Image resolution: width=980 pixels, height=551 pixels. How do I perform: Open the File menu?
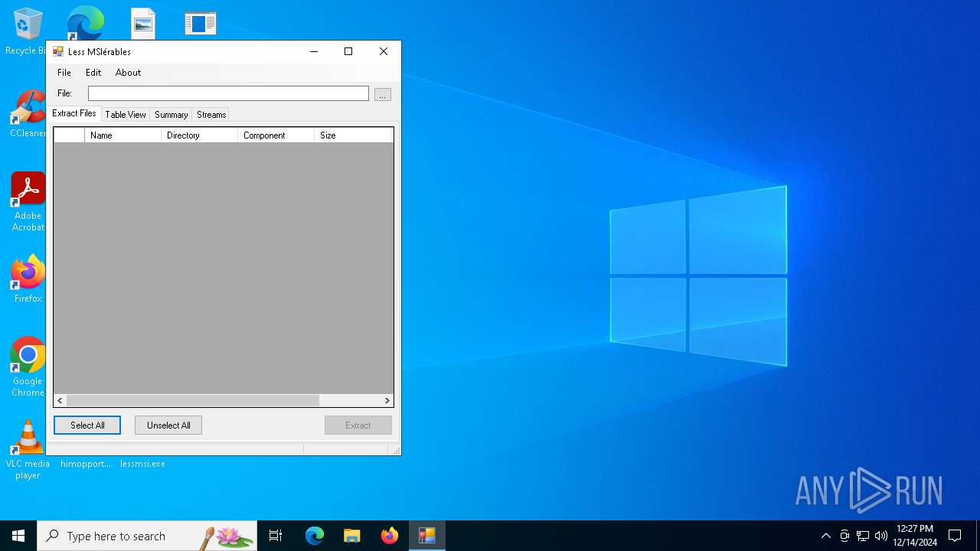point(64,73)
